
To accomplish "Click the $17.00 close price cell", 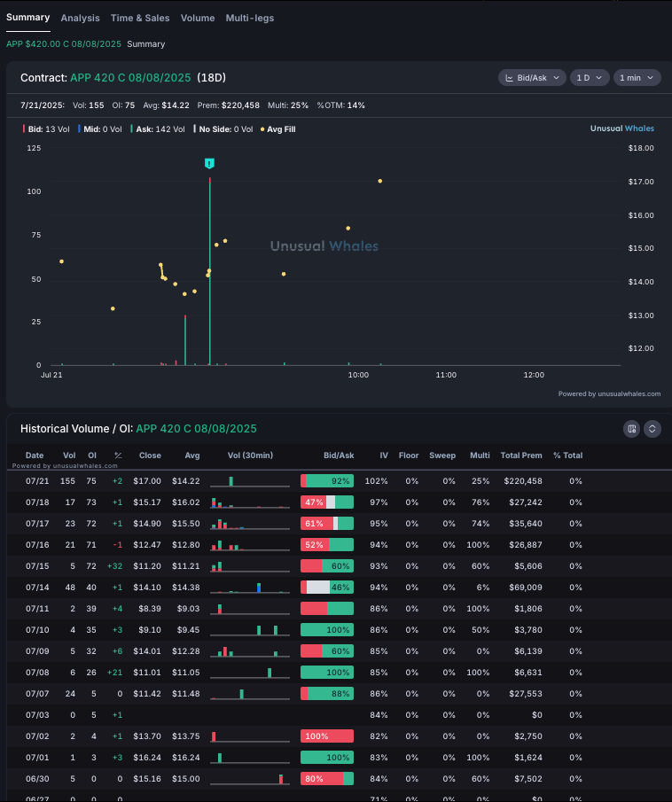I will (x=147, y=481).
